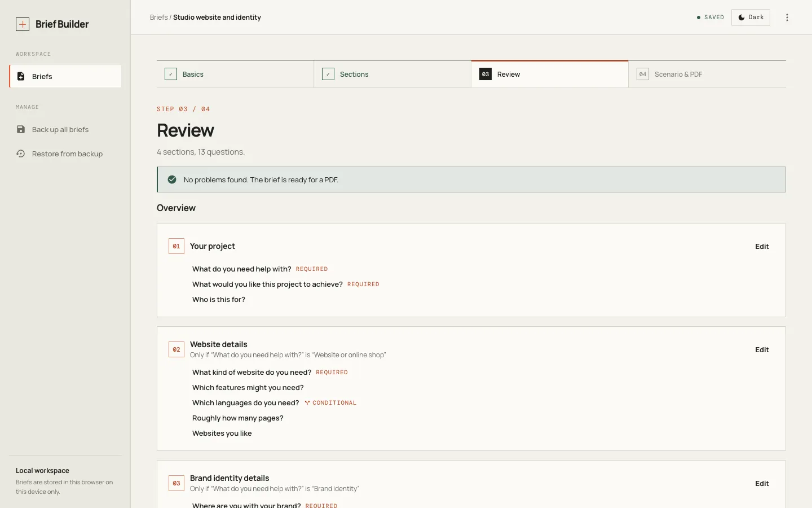Click the 03 badge of Brand identity details
The height and width of the screenshot is (508, 812).
click(x=176, y=483)
